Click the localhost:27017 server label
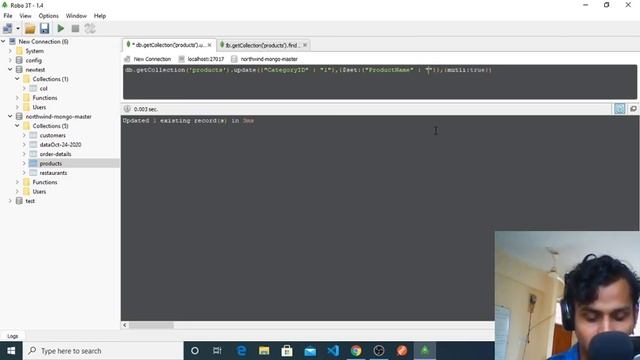This screenshot has width=640, height=360. (x=206, y=59)
